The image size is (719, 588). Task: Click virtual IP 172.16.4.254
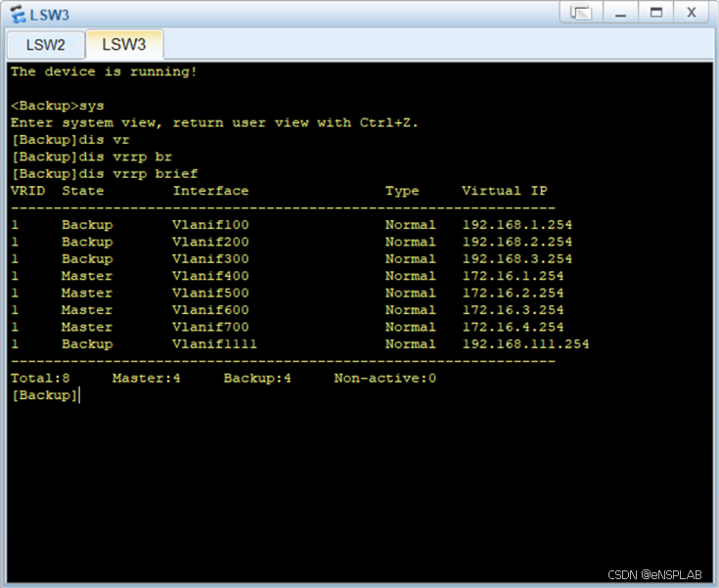point(514,327)
